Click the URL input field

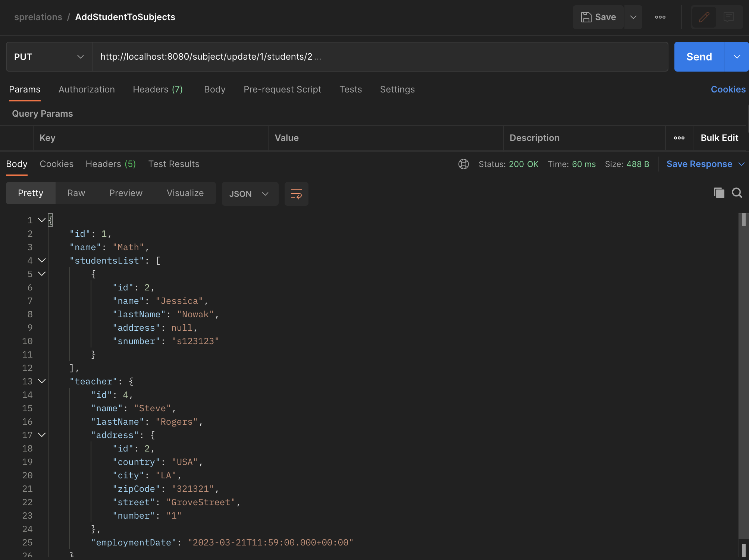pos(336,57)
